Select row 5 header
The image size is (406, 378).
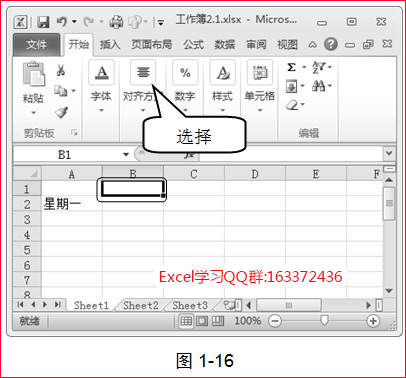click(x=27, y=250)
